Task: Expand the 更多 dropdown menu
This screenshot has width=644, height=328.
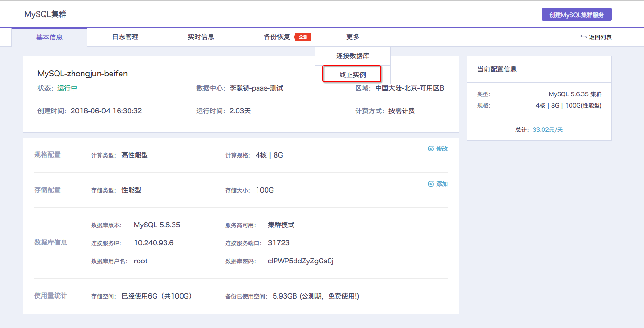Action: [x=353, y=37]
